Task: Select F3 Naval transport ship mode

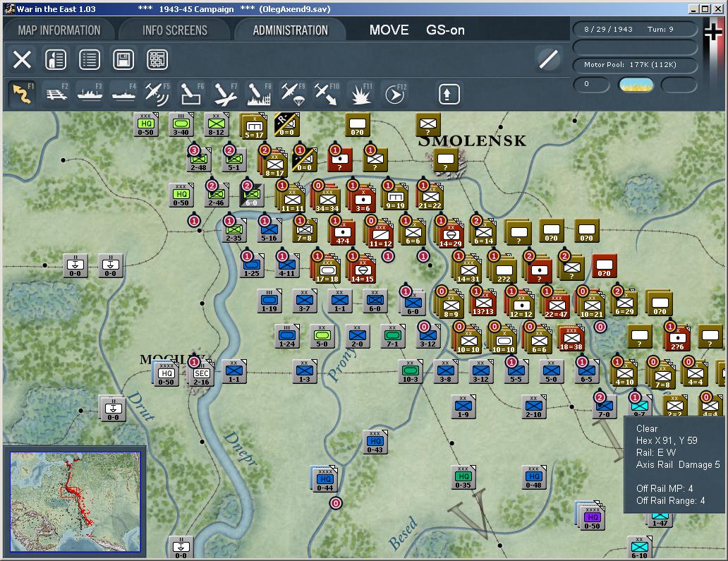Action: coord(90,94)
